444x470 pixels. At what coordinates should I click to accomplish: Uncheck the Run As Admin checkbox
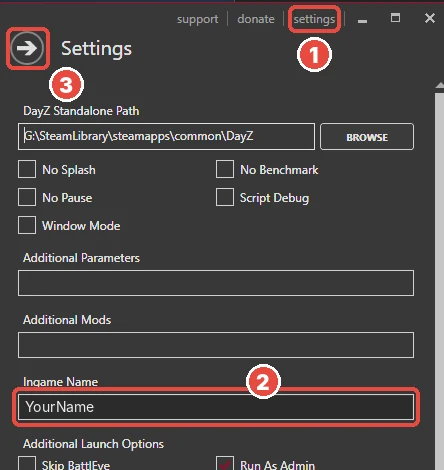[x=225, y=464]
